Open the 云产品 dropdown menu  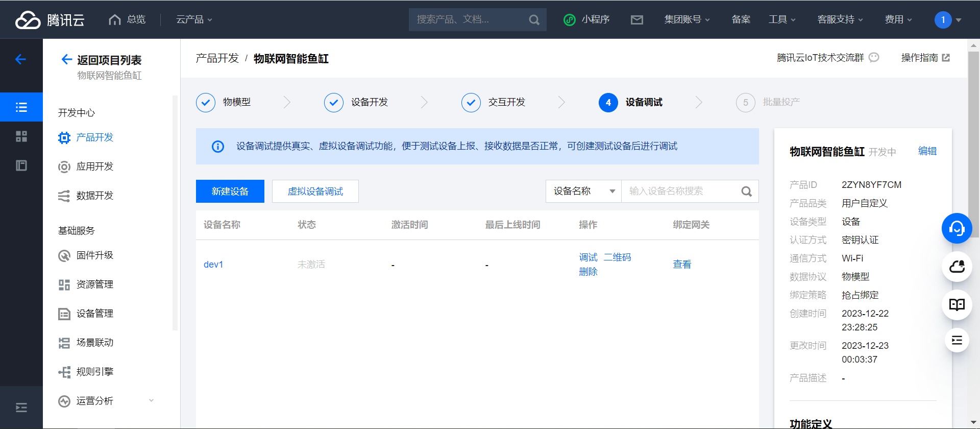tap(194, 19)
